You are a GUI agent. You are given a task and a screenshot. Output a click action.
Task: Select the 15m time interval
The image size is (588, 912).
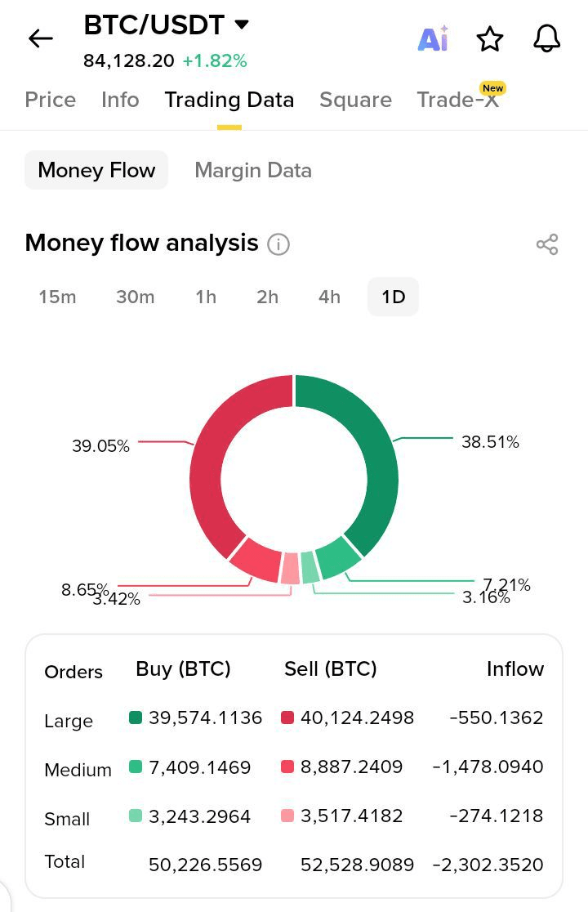(x=57, y=297)
